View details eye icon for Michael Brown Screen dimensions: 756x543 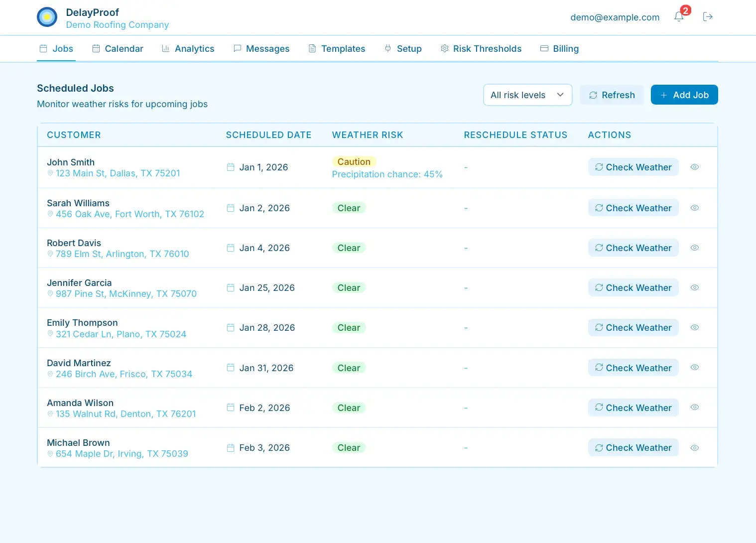tap(695, 448)
